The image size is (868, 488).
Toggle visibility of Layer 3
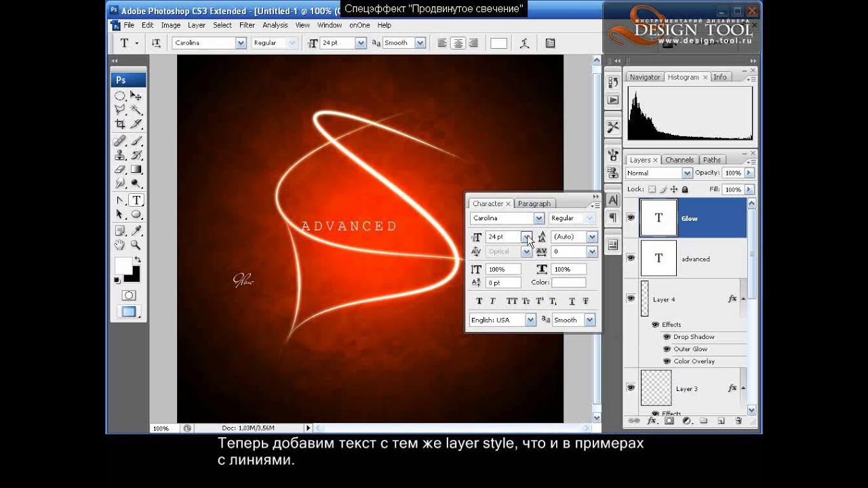(x=631, y=388)
